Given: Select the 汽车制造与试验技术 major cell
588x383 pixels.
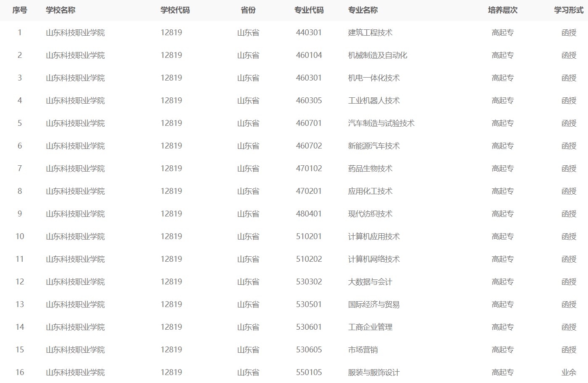Looking at the screenshot, I should coord(381,123).
